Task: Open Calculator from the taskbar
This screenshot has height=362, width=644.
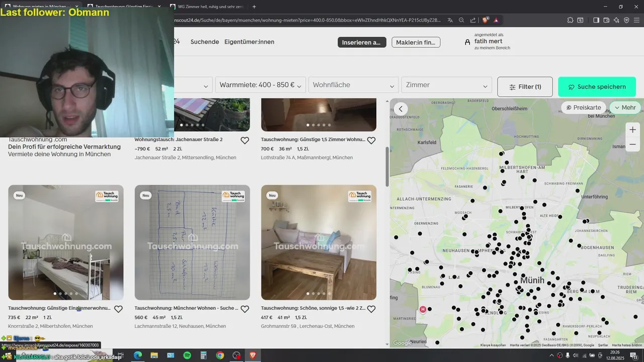Action: point(203,355)
